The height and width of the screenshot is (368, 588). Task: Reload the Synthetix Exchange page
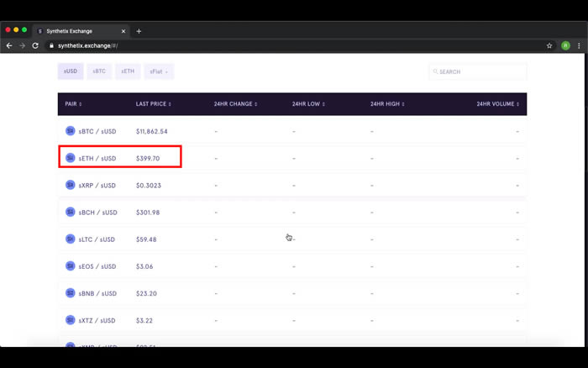35,45
